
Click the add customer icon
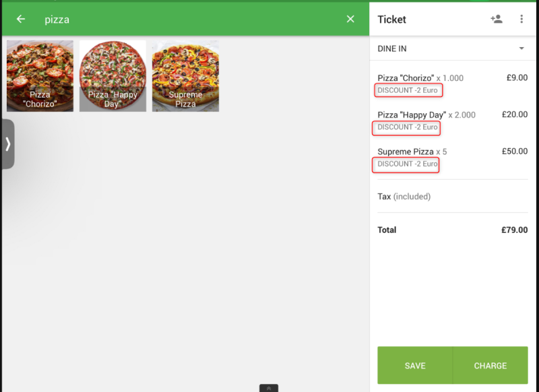497,20
